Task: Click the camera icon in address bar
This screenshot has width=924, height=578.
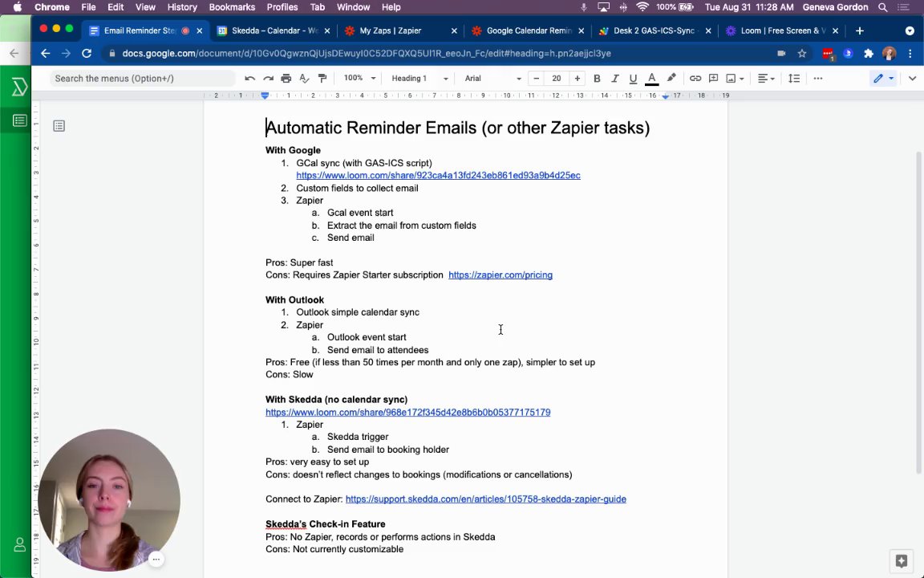Action: (781, 54)
